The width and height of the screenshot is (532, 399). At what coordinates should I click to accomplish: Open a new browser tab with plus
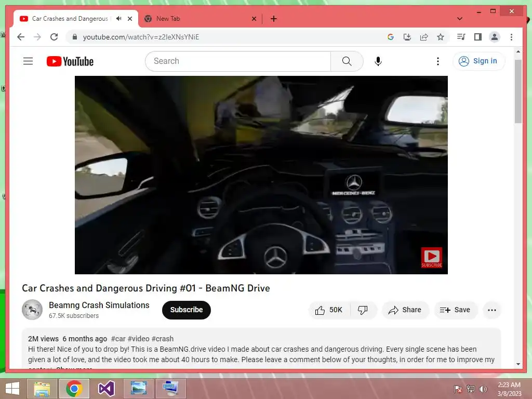click(x=273, y=19)
